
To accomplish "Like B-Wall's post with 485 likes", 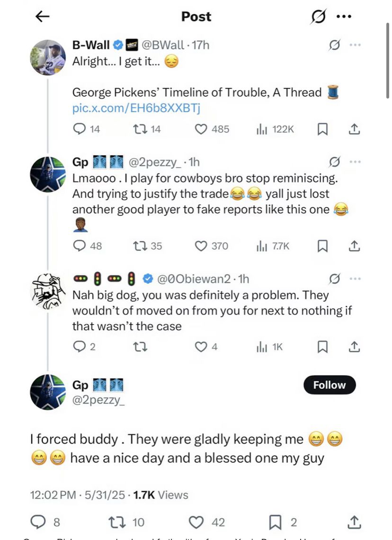I will pos(202,129).
